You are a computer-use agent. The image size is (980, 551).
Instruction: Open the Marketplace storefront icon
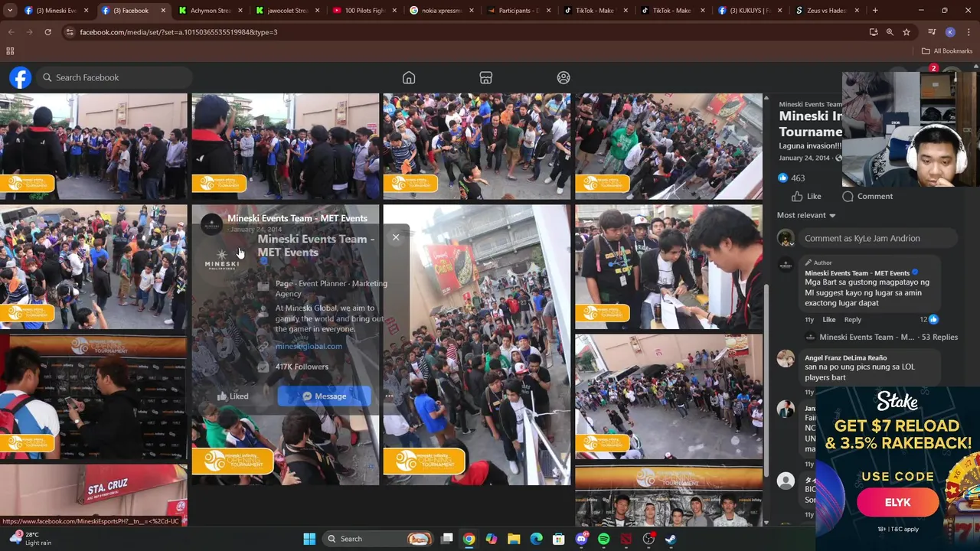coord(485,78)
